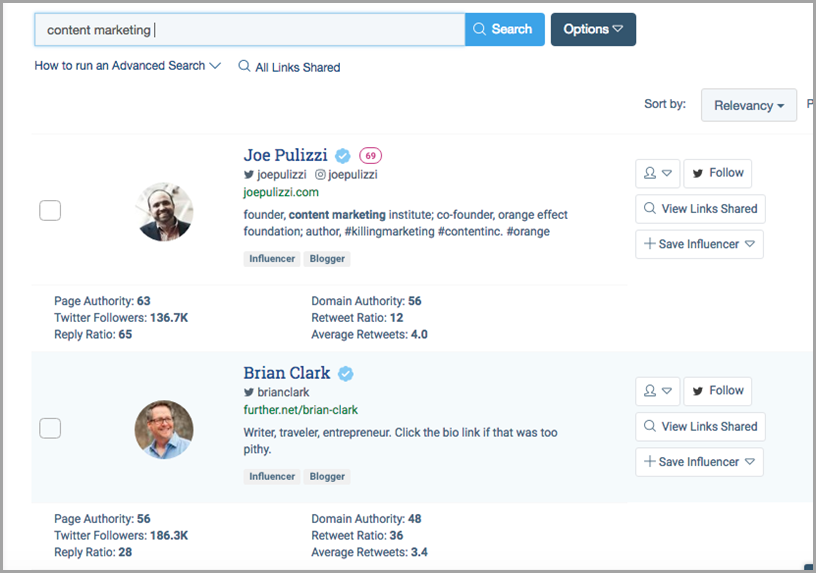816x573 pixels.
Task: Open joepulizzi Twitter handle
Action: 275,174
